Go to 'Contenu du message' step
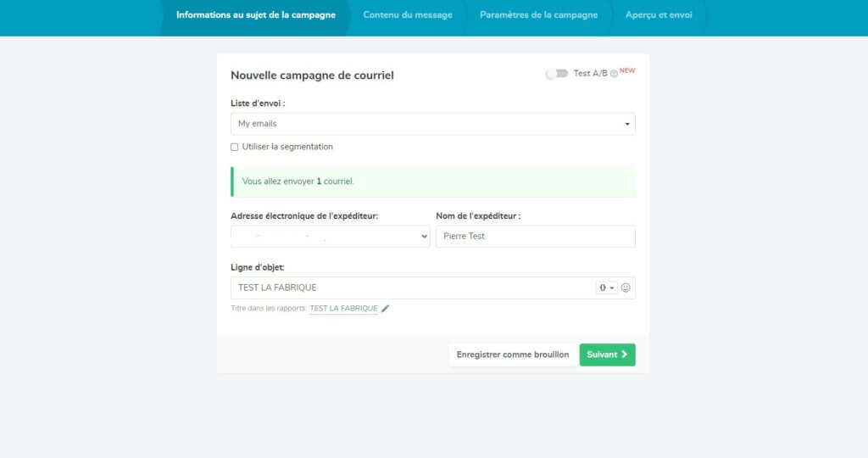Viewport: 868px width, 458px height. point(408,14)
